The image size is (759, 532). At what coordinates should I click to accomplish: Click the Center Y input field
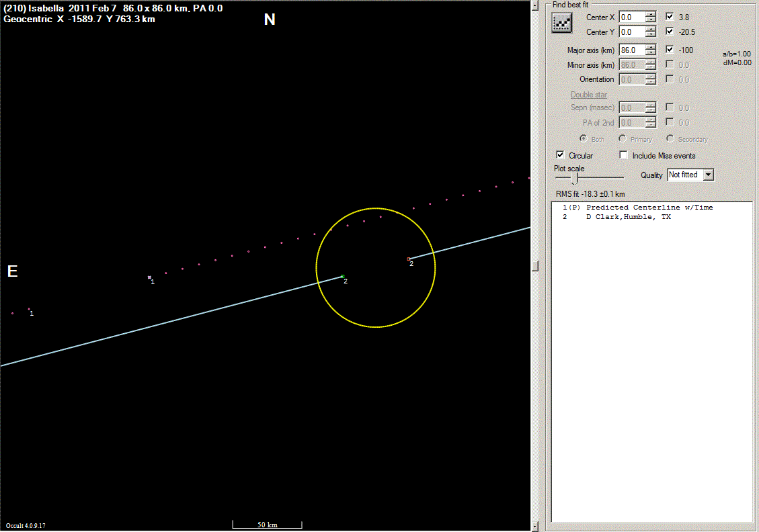point(632,32)
